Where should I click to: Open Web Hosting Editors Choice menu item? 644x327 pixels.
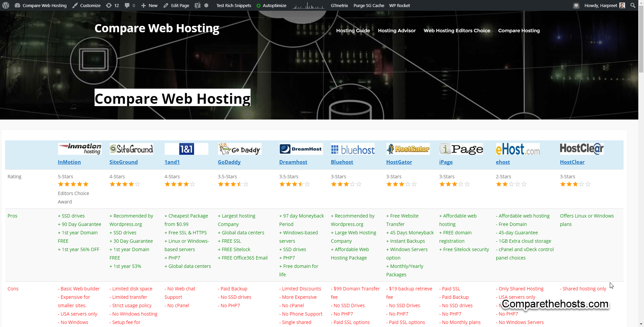pos(457,31)
